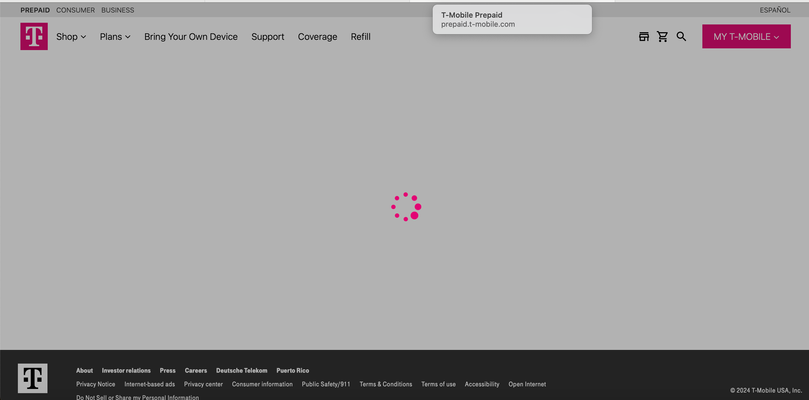Expand the Plans dropdown menu
The height and width of the screenshot is (400, 809).
click(115, 37)
